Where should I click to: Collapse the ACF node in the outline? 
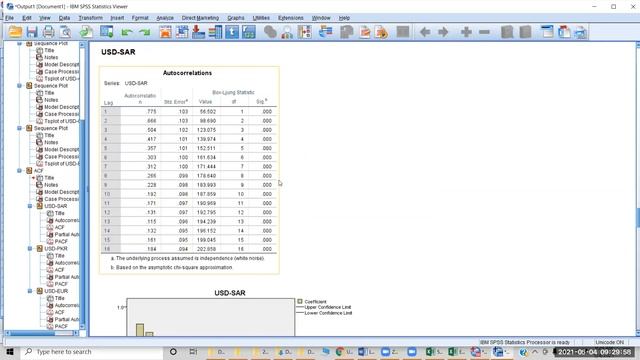click(19, 171)
